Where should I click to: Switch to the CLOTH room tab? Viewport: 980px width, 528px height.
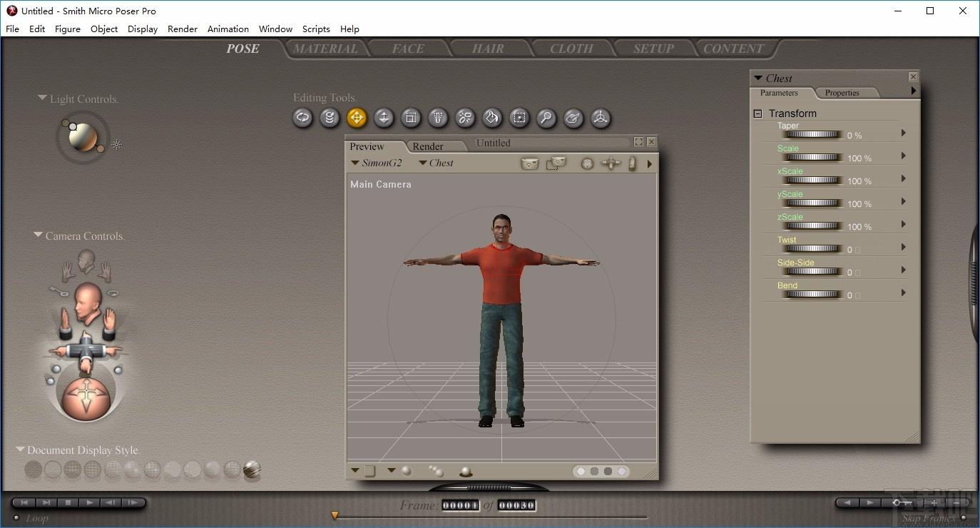click(x=571, y=49)
